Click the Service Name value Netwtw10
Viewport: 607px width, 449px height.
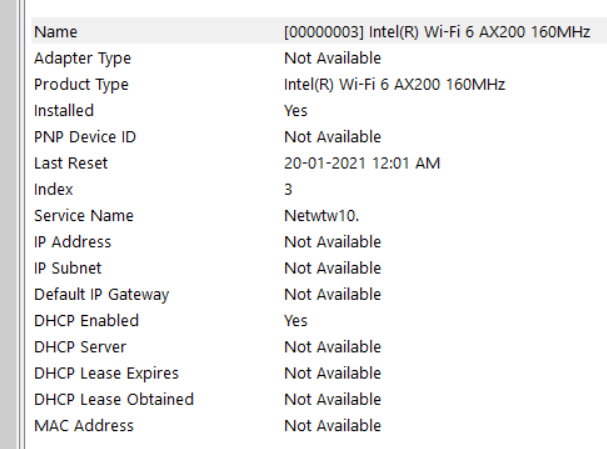322,216
